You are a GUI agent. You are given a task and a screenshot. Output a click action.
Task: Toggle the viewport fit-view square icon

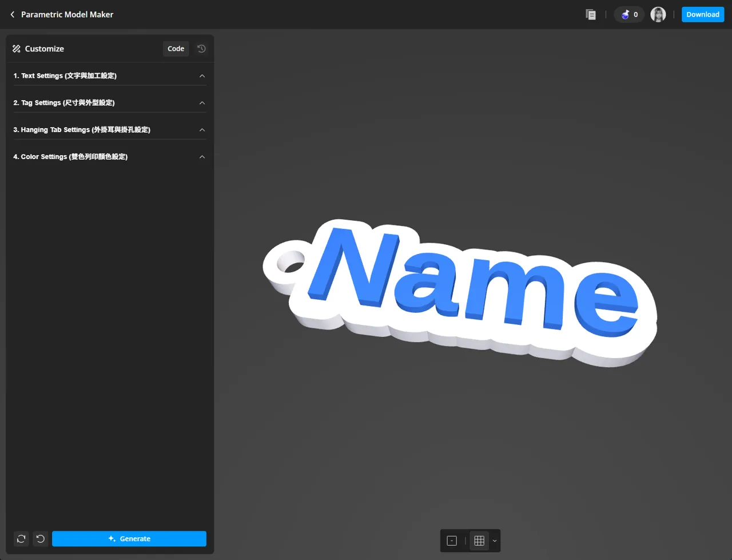click(452, 541)
